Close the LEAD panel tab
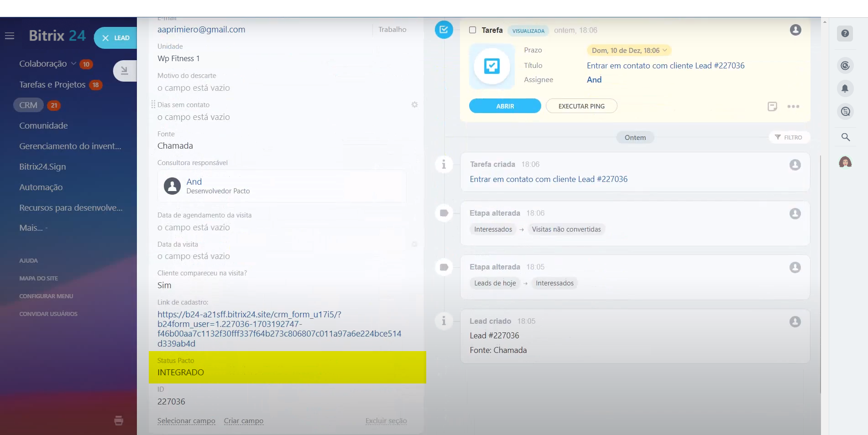 click(105, 38)
